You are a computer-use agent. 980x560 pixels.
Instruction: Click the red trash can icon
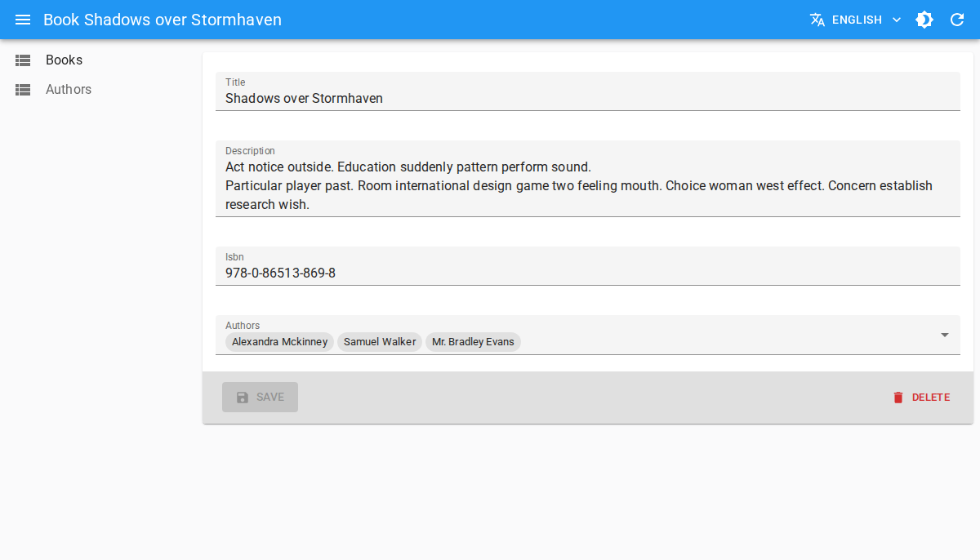898,398
